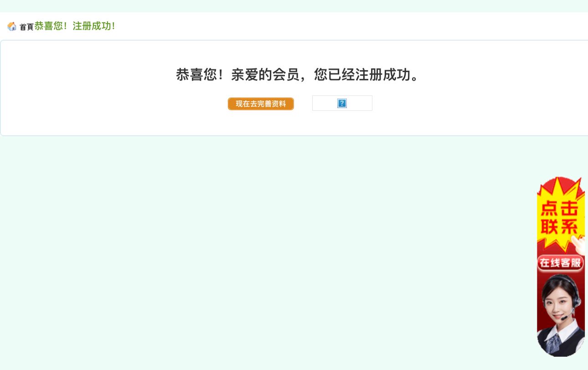The width and height of the screenshot is (588, 370).
Task: Click the yellow 点击联系 starburst badge
Action: point(561,214)
